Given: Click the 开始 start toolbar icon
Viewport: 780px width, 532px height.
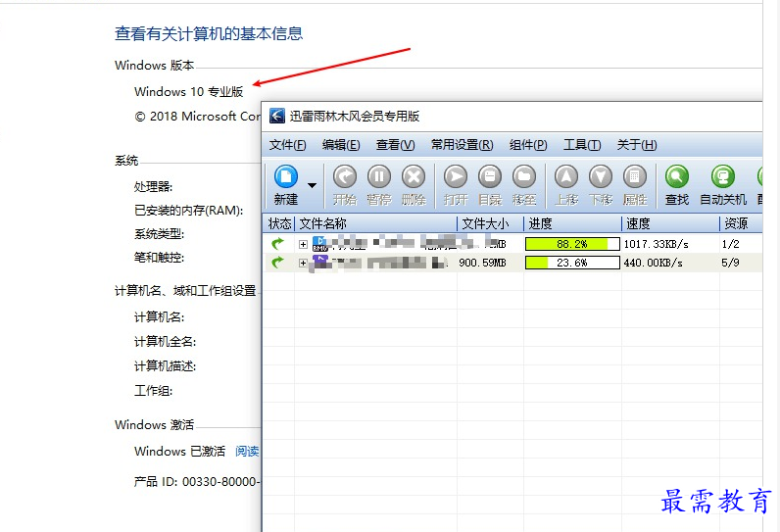Looking at the screenshot, I should pyautogui.click(x=345, y=176).
